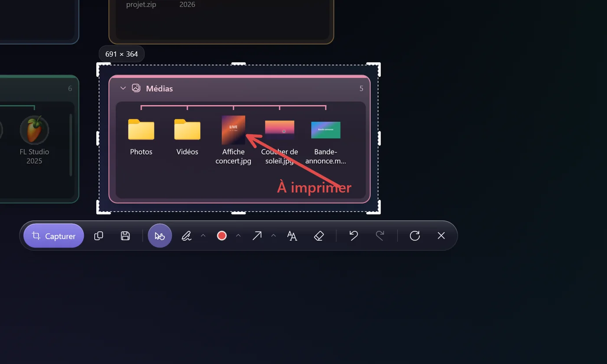
Task: Select the pen drawing tool
Action: (x=186, y=236)
